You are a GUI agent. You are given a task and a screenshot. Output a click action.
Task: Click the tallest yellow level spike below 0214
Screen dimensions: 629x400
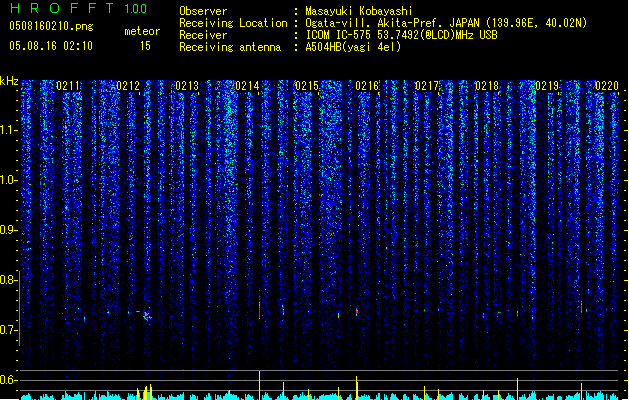260,385
